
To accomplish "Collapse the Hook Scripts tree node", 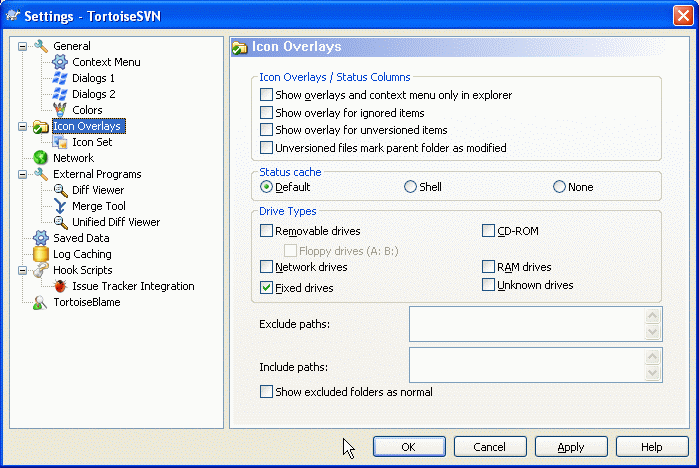I will click(x=22, y=270).
